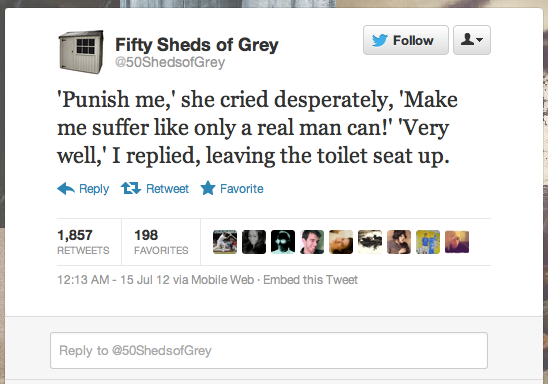Open the first retweeter avatar with baseball player
The height and width of the screenshot is (384, 548).
pyautogui.click(x=225, y=242)
